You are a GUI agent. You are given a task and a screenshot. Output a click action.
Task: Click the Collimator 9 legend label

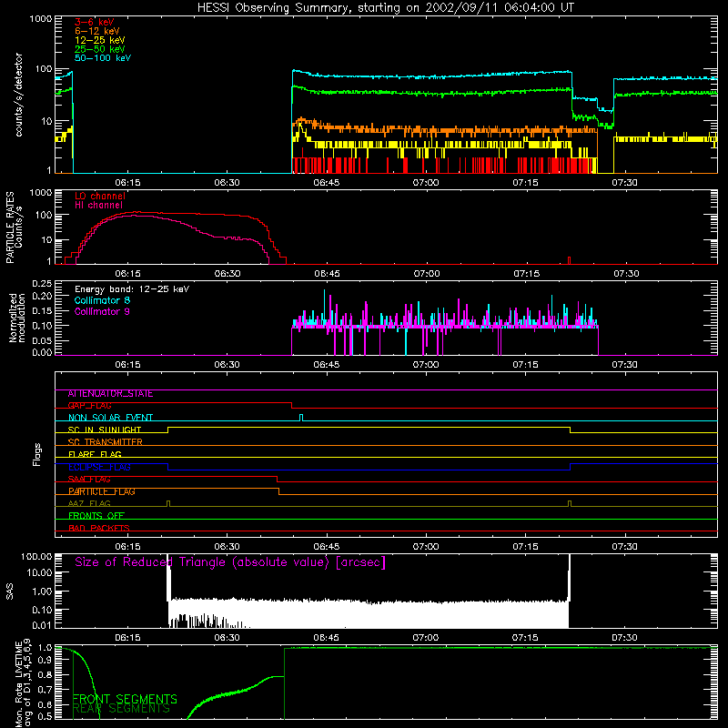coord(102,311)
